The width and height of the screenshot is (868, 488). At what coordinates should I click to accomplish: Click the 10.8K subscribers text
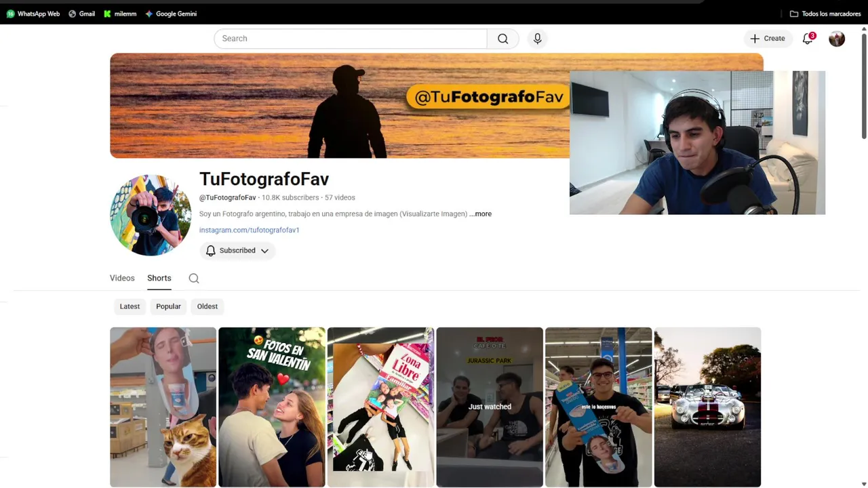[x=290, y=197]
